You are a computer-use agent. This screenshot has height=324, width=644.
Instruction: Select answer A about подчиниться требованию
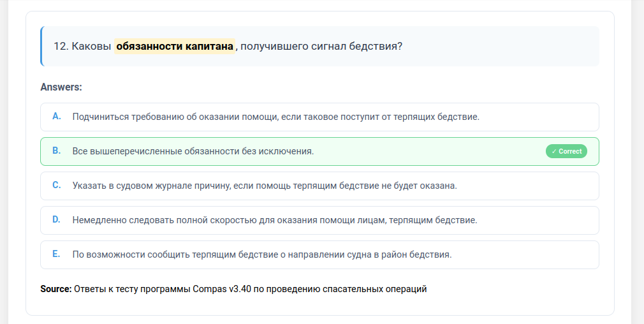tap(275, 117)
